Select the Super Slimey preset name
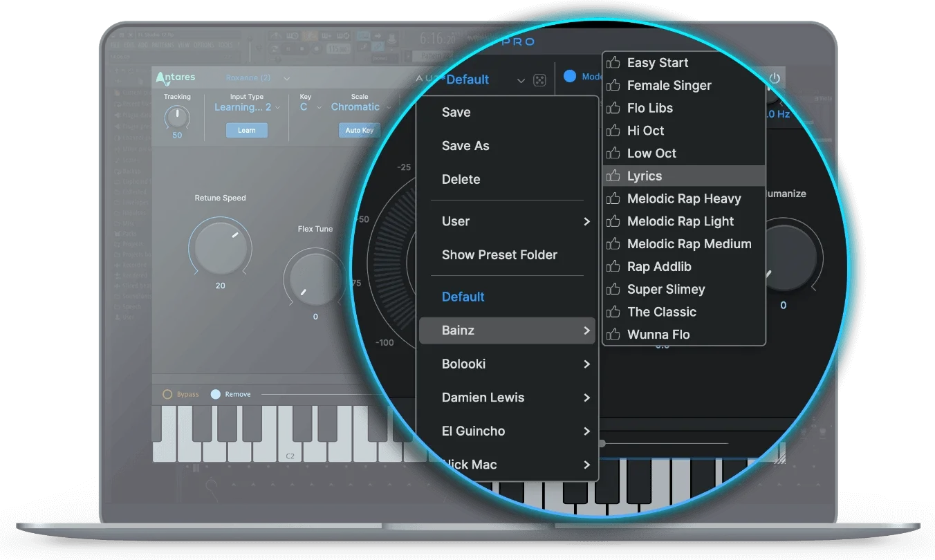This screenshot has width=935, height=560. (666, 290)
